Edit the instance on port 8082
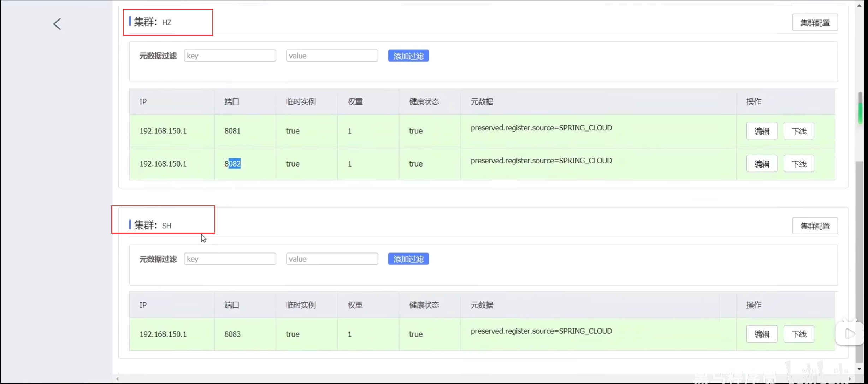 point(761,164)
